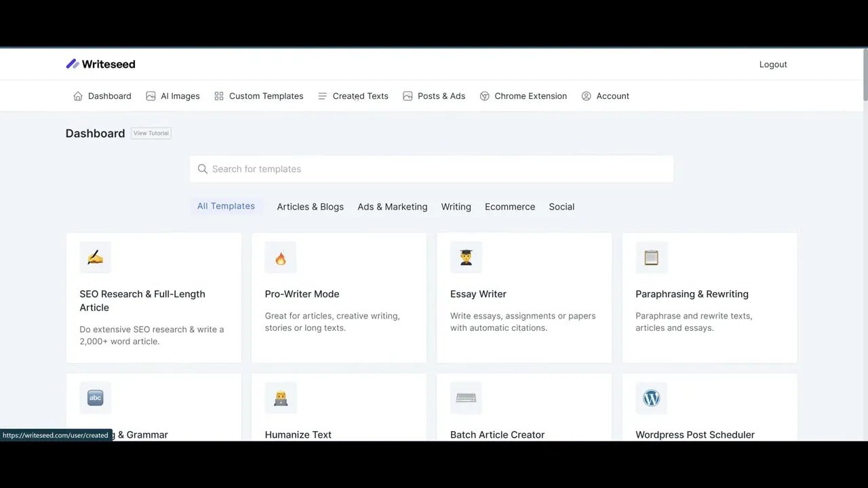
Task: Select the Ads & Marketing category
Action: (x=392, y=207)
